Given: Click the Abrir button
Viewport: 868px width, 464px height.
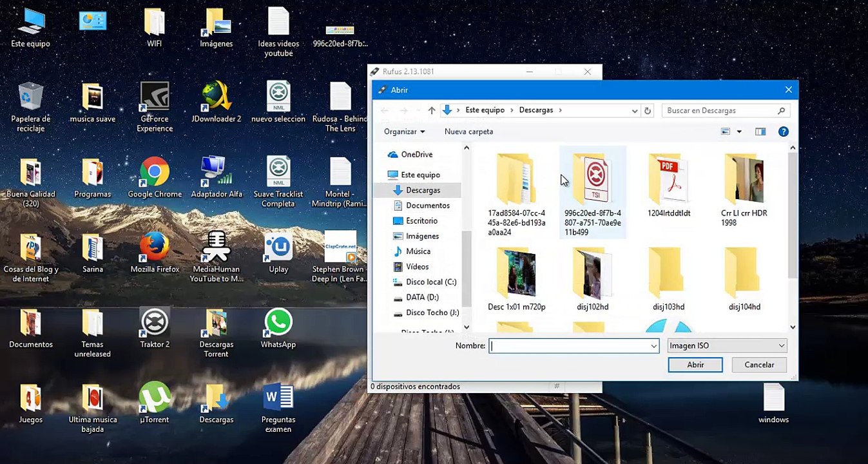Looking at the screenshot, I should 695,365.
